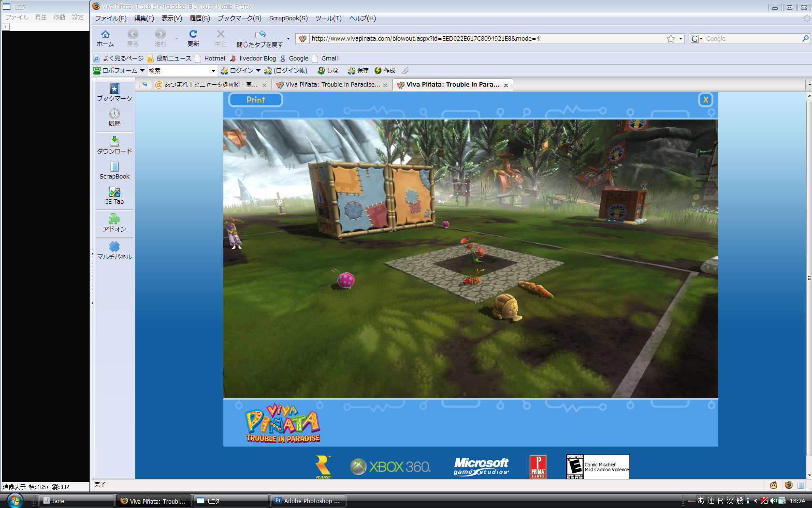Close the image viewer with X button

pos(706,100)
